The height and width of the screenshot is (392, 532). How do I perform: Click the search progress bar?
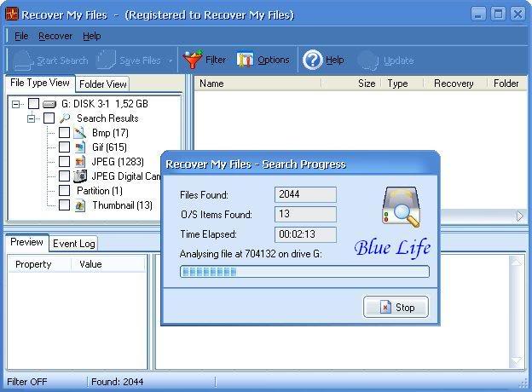coord(304,272)
